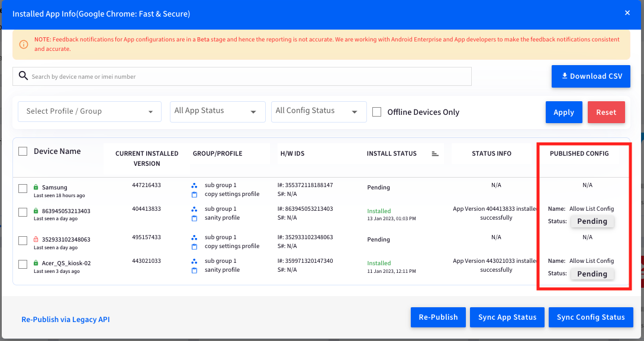This screenshot has width=644, height=341.
Task: Click device name 352933102348063
Action: (x=66, y=239)
